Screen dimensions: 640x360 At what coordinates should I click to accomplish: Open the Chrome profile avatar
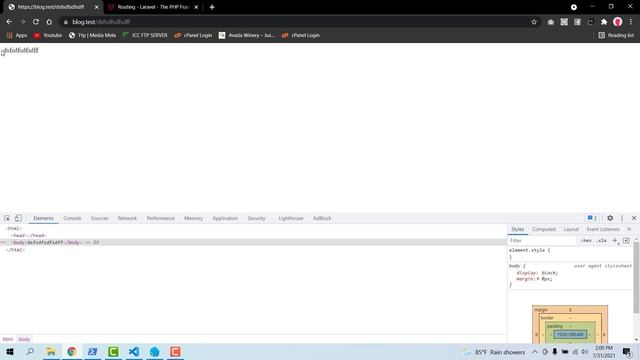618,22
